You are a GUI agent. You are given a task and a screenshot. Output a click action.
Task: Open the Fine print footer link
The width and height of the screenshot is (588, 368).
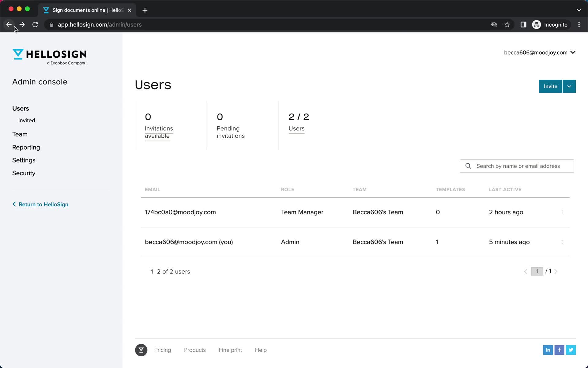230,350
